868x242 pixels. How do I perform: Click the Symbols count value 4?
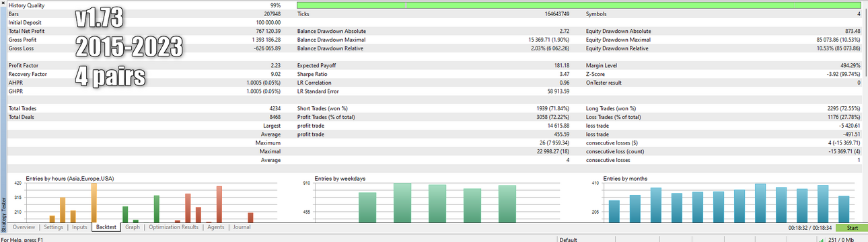pos(859,13)
